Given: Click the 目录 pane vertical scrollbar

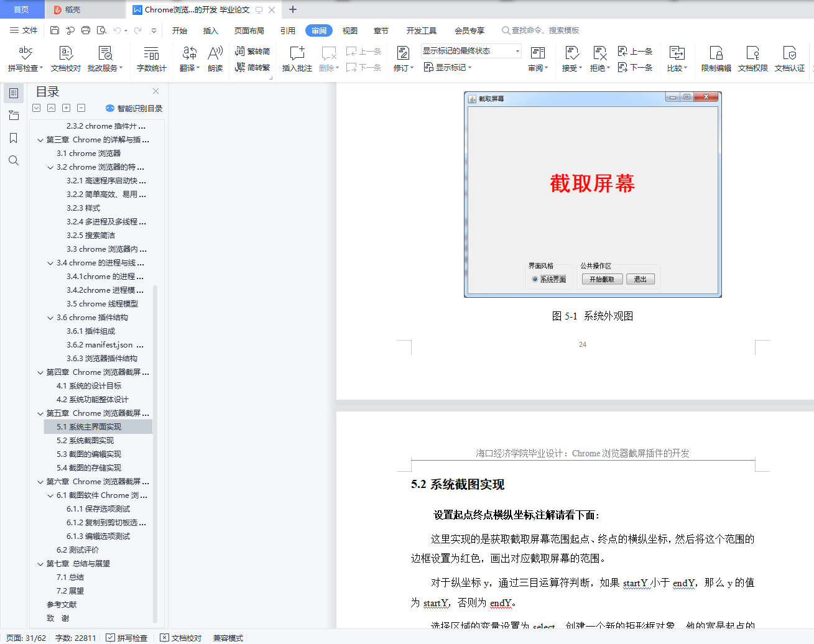Looking at the screenshot, I should [155, 454].
